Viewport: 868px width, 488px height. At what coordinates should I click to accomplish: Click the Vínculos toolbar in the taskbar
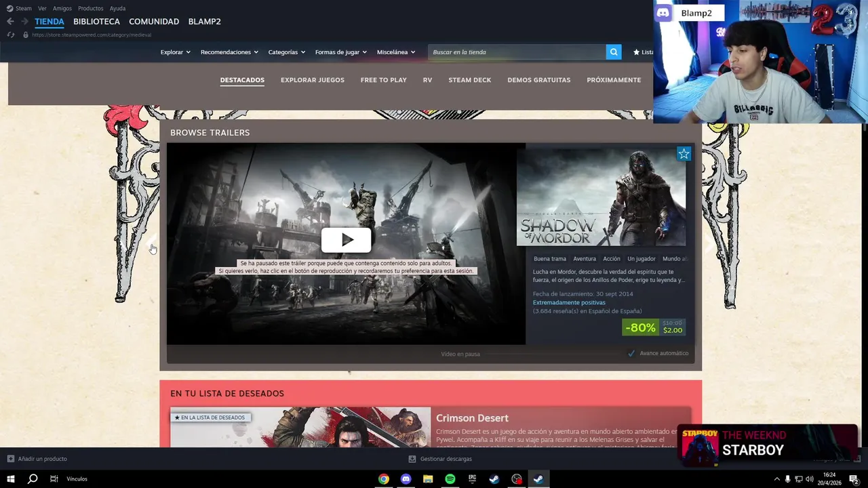77,479
